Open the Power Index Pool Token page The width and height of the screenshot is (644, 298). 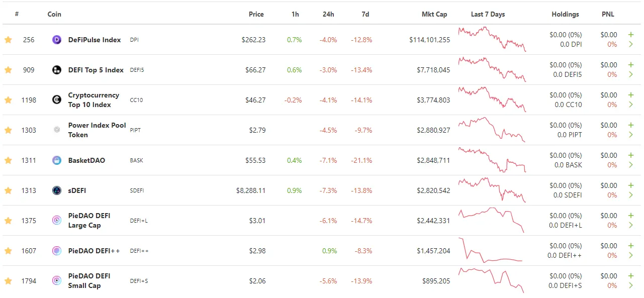(97, 130)
